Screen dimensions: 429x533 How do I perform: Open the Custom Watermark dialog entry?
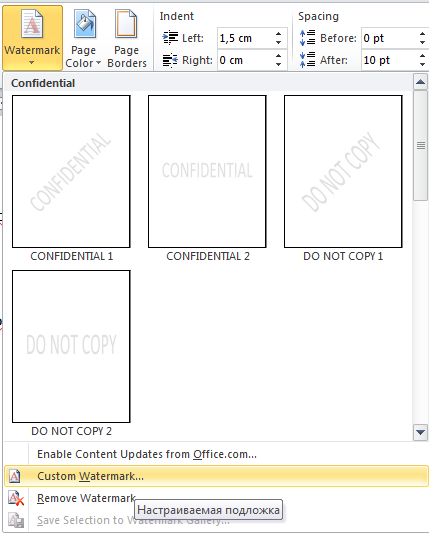coord(216,476)
